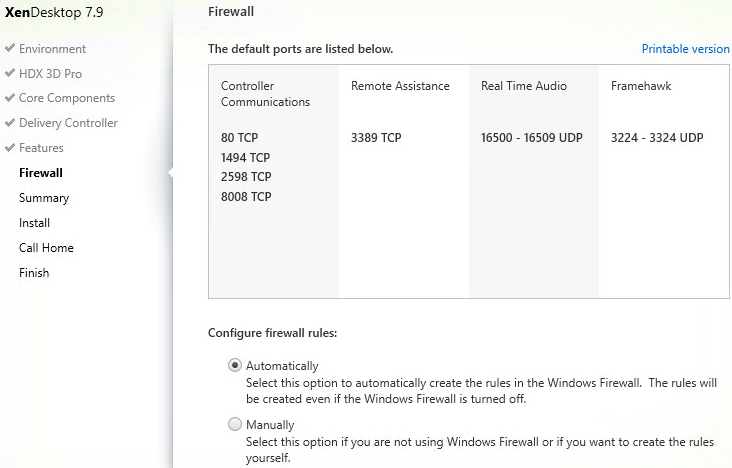Select the Call Home step
The image size is (732, 468).
[x=46, y=248]
